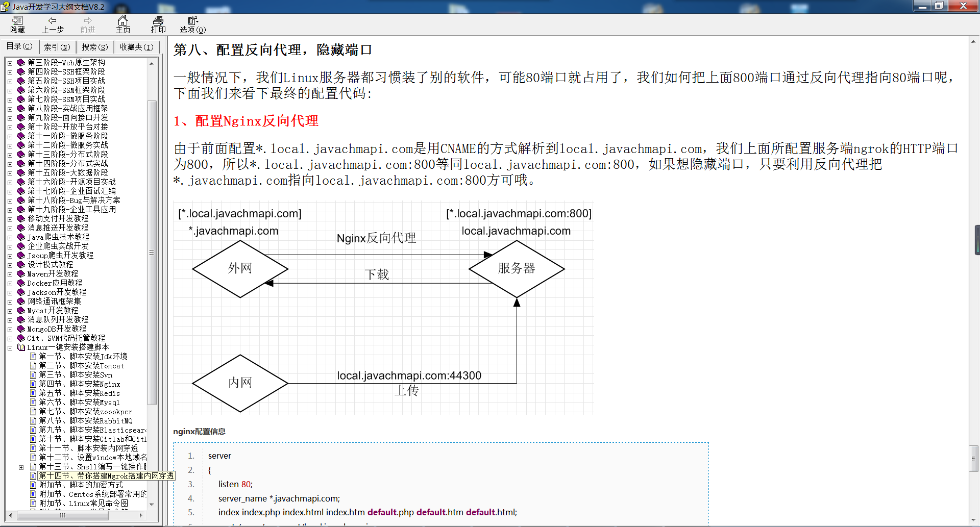Switch to the 索引 (Index) tab
The height and width of the screenshot is (527, 980).
(x=57, y=47)
